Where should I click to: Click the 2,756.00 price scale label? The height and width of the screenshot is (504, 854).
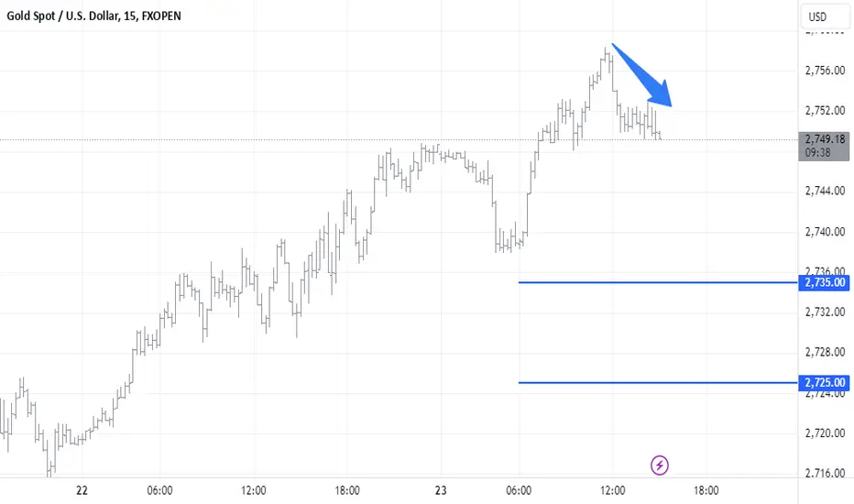tap(825, 71)
